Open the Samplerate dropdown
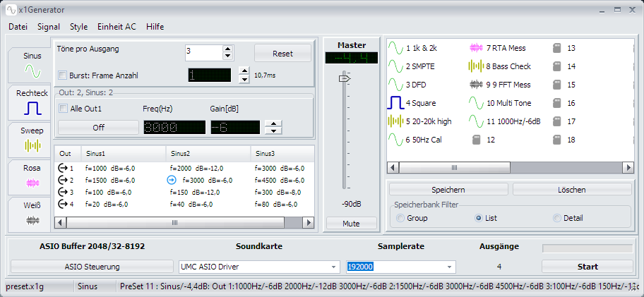This screenshot has height=297, width=644. pyautogui.click(x=448, y=267)
